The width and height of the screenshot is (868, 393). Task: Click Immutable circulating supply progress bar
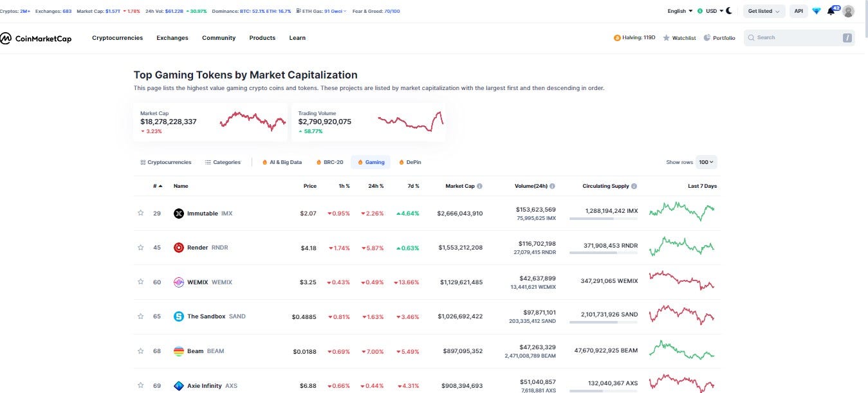click(604, 219)
